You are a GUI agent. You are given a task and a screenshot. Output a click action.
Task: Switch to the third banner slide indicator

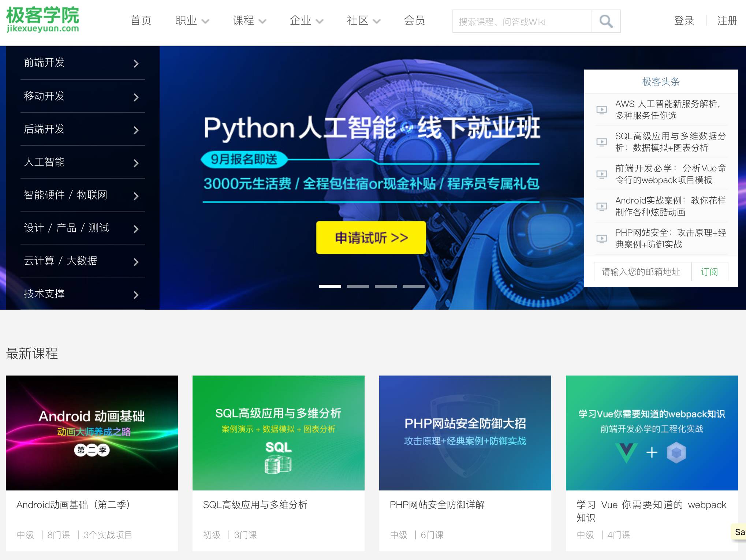point(385,286)
